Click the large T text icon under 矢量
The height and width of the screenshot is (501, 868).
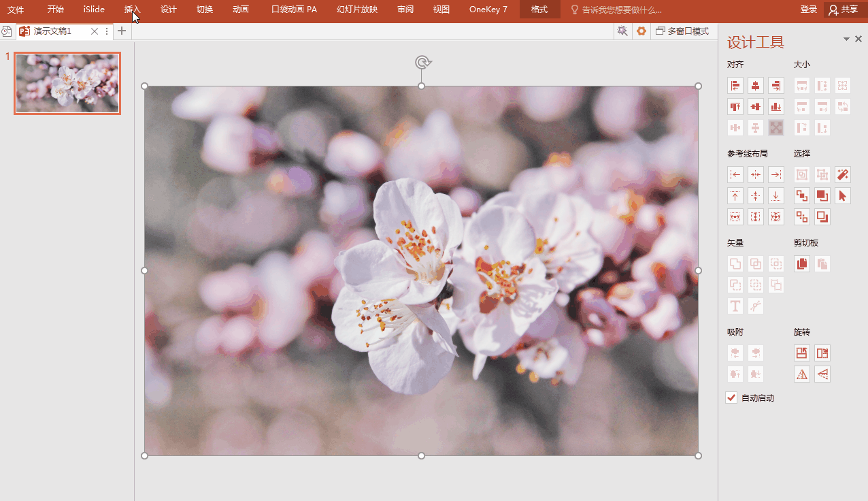click(x=735, y=306)
